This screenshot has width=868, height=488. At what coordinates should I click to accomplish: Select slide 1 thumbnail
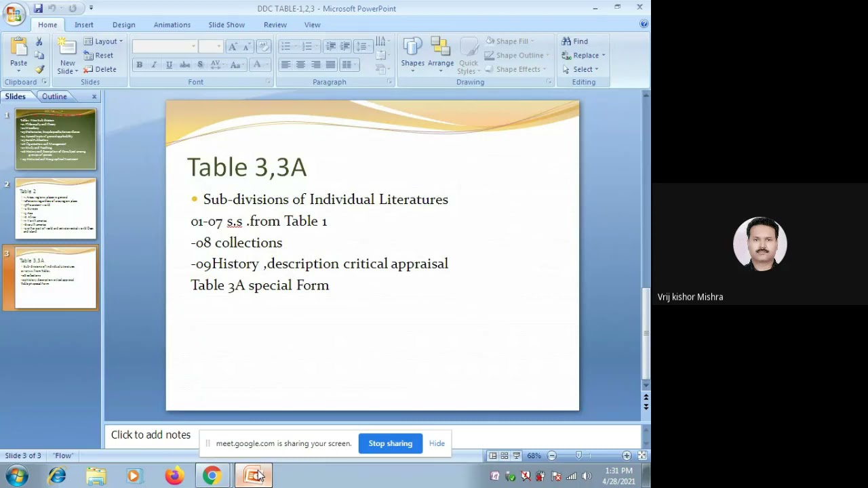click(x=56, y=139)
